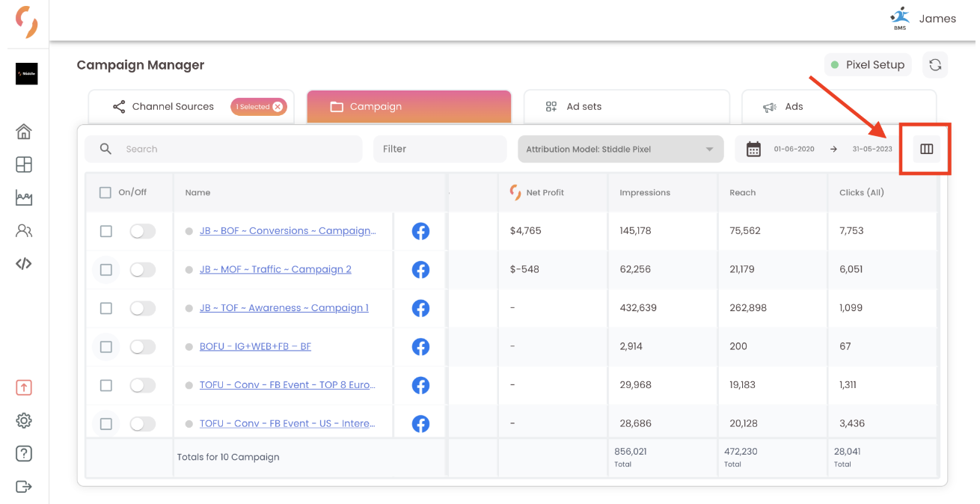Click the $-548 net profit value
Screen dimensions: 980x504
pyautogui.click(x=524, y=269)
